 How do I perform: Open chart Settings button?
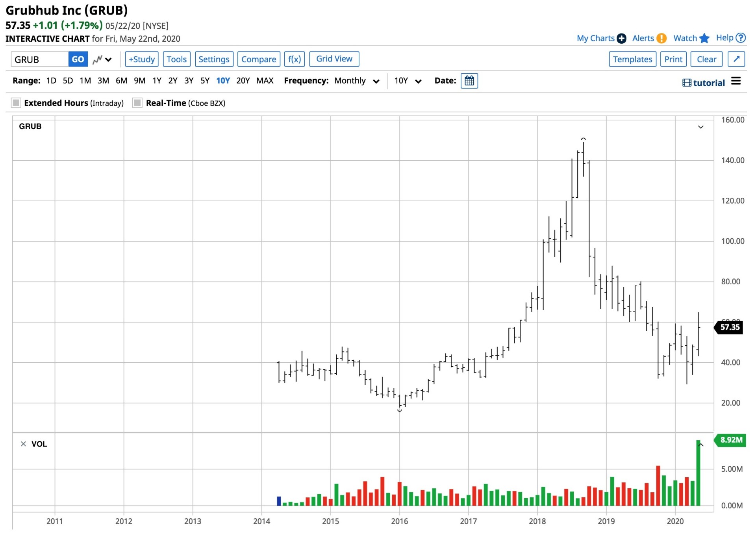pos(214,59)
